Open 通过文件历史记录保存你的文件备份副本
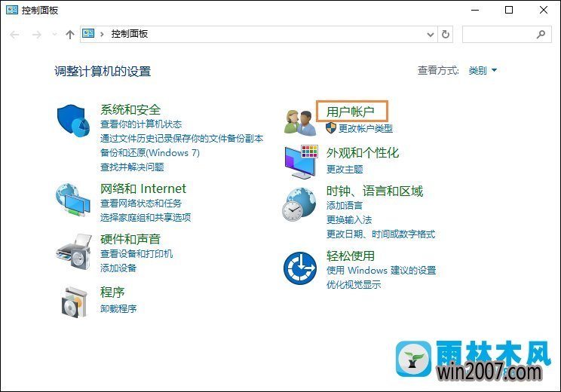 tap(182, 139)
